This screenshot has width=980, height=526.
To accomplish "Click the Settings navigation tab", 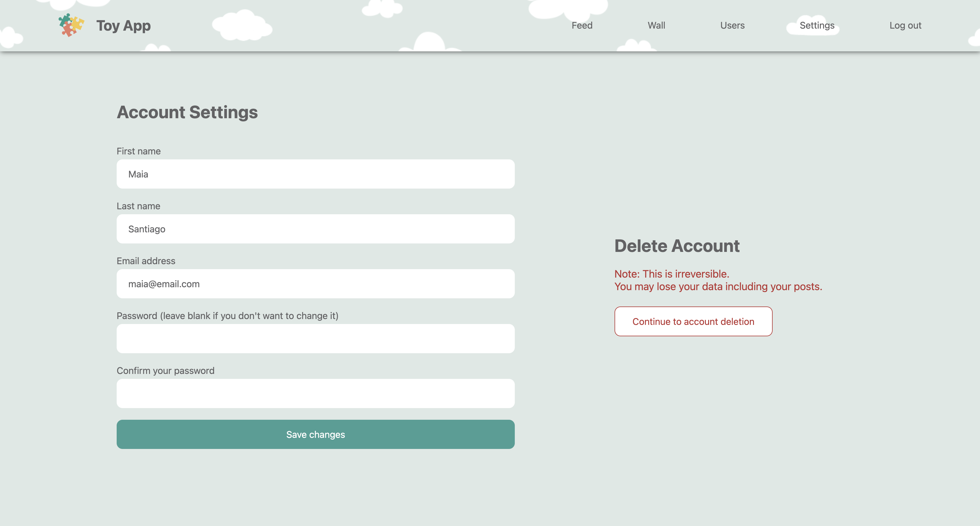I will pos(817,25).
